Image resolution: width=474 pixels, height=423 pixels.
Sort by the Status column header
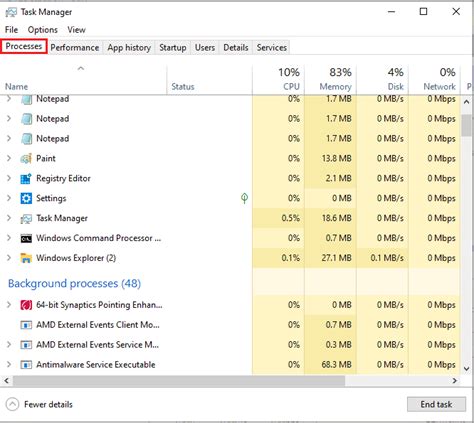point(209,79)
